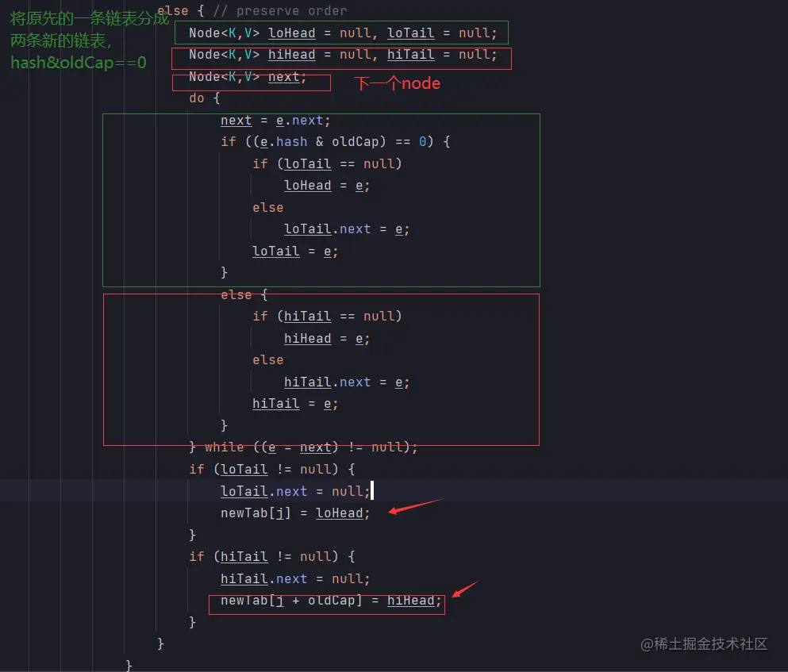Click the "hiTail.next = e;" statement
Screen dimensions: 788x672
[x=347, y=382]
